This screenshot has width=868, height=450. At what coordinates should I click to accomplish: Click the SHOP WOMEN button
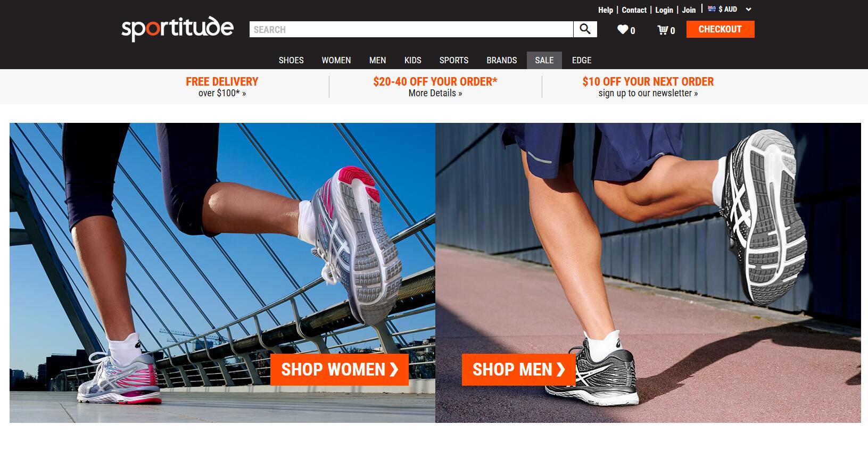340,369
